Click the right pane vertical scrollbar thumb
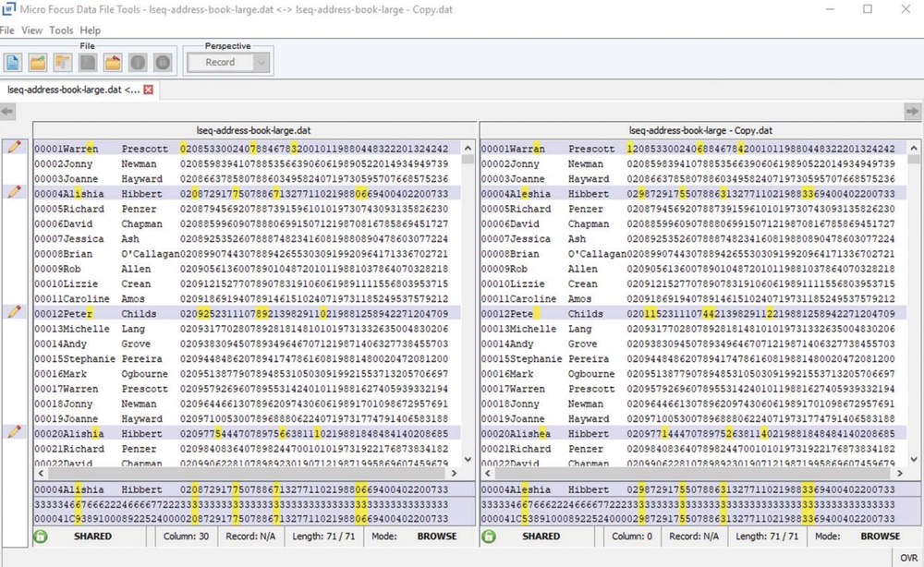The image size is (924, 567). coord(914,159)
